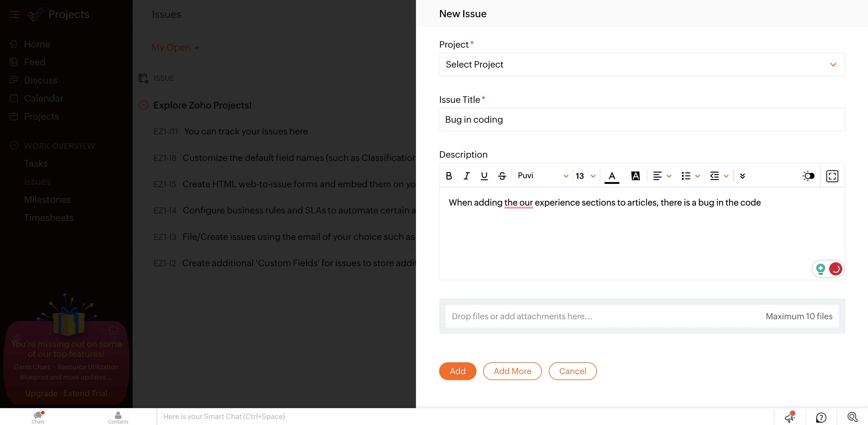Click the Add More button
The image size is (868, 425).
(512, 371)
